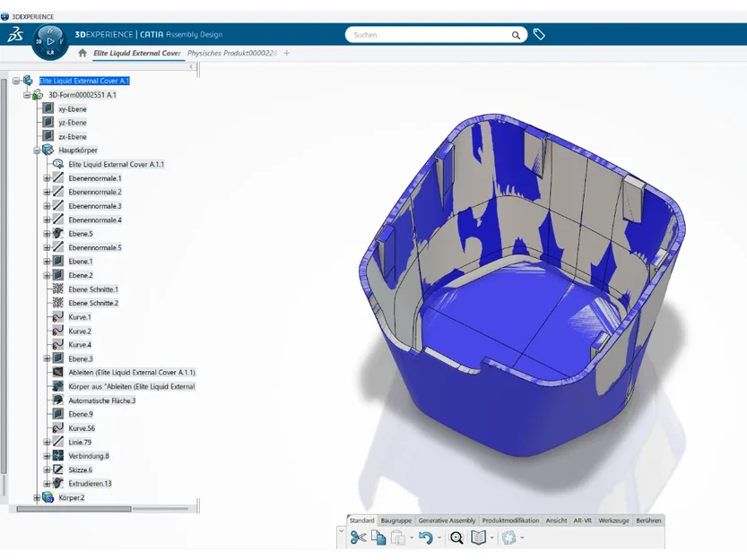Switch to the Generative Assembly tab
This screenshot has height=560, width=747.
point(447,521)
